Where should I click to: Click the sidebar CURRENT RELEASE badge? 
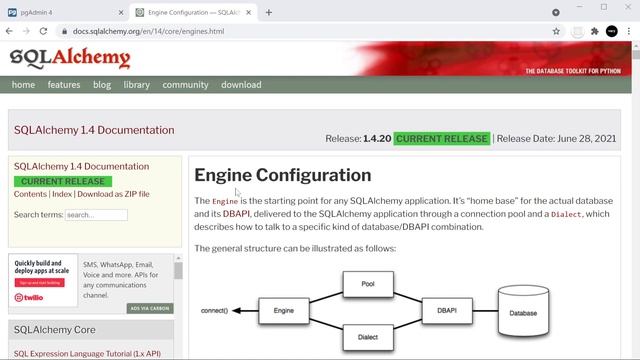(63, 181)
